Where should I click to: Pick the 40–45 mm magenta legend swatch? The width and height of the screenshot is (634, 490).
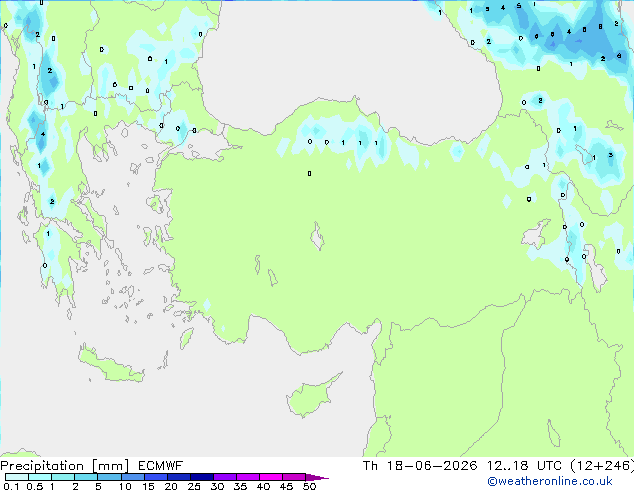coord(271,477)
